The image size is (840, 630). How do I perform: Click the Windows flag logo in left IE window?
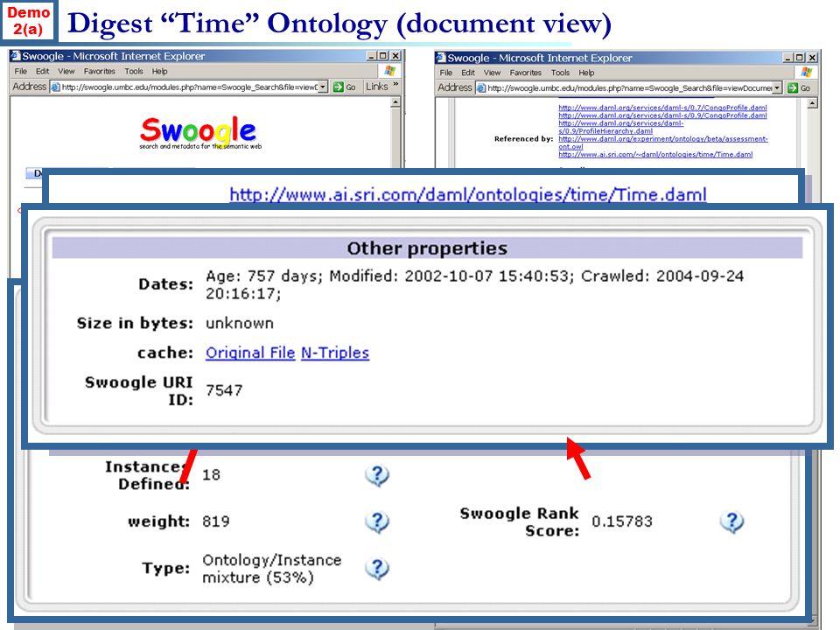[390, 71]
